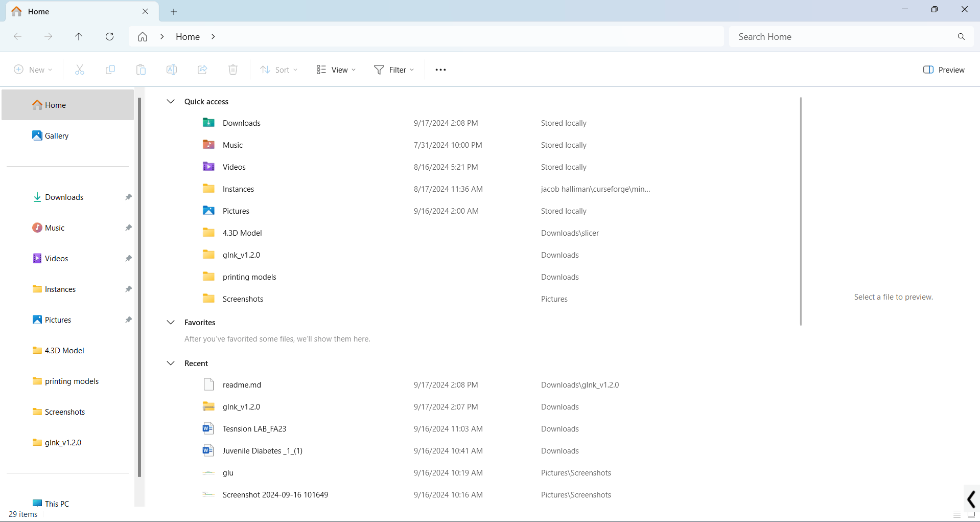Toggle the Preview pane
Viewport: 980px width, 522px height.
(x=944, y=70)
